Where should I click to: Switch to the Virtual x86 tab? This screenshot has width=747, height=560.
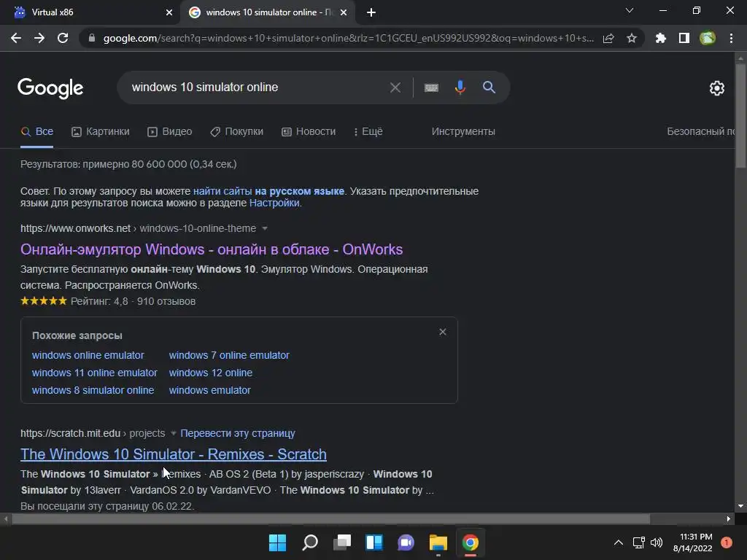(89, 12)
